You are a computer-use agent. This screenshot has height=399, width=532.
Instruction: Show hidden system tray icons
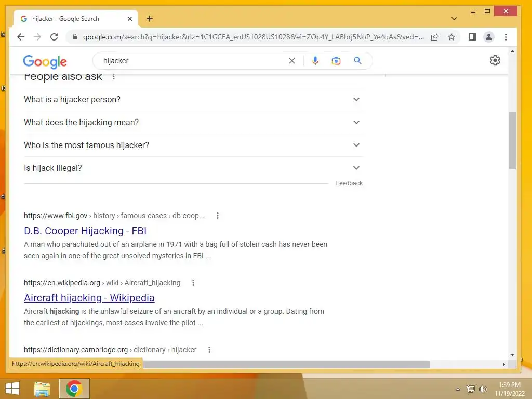458,389
